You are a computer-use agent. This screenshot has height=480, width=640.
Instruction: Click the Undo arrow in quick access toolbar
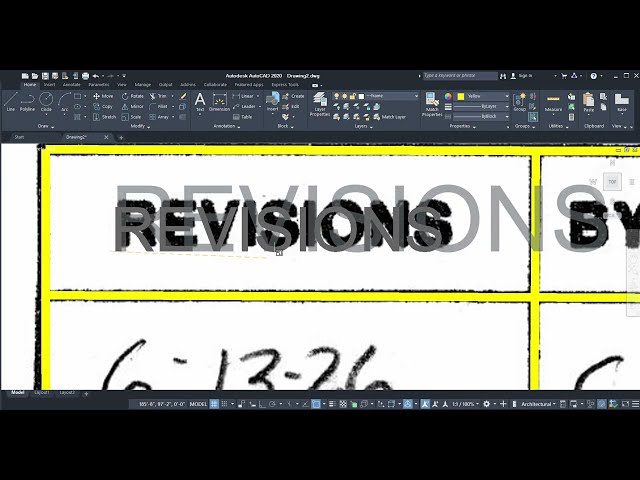tap(96, 76)
